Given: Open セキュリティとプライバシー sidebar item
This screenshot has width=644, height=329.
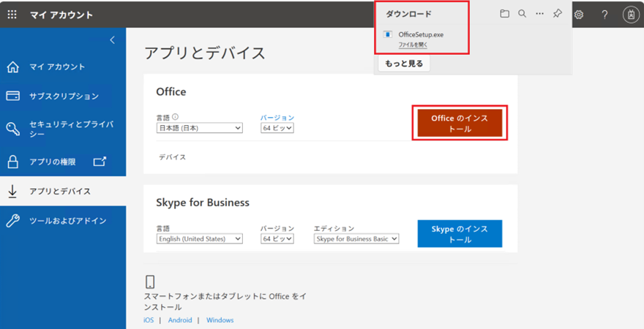Looking at the screenshot, I should coord(63,129).
